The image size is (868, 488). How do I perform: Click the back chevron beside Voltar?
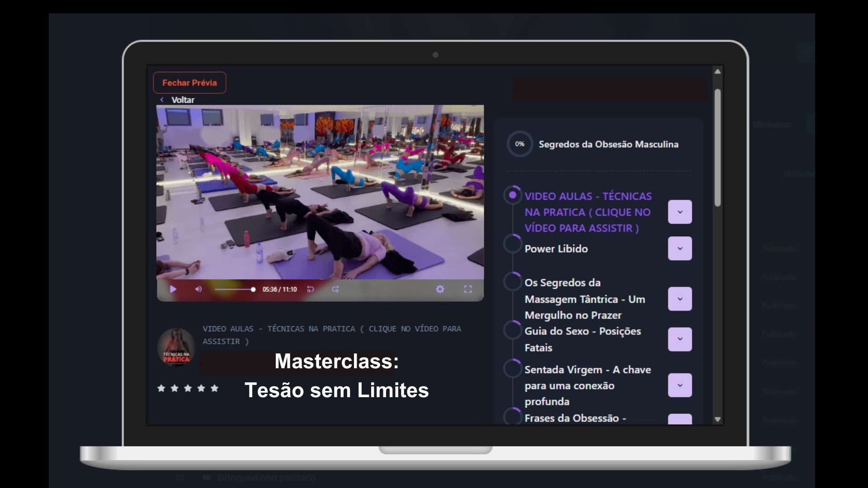162,100
